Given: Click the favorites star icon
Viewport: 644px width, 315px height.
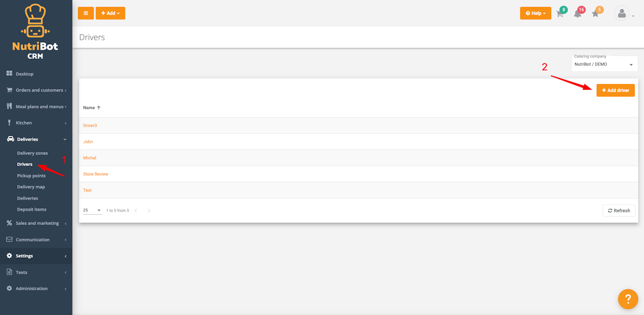Looking at the screenshot, I should 595,14.
